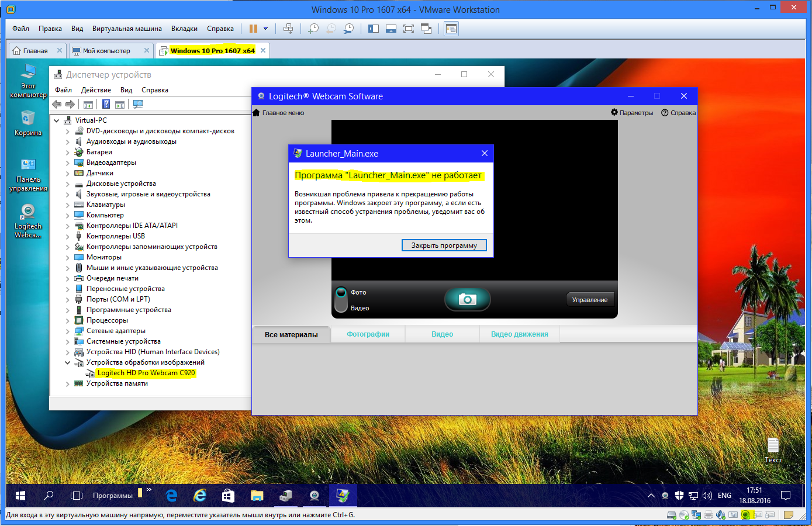Image resolution: width=812 pixels, height=526 pixels.
Task: Toggle the VMware library sidebar view
Action: coord(374,29)
